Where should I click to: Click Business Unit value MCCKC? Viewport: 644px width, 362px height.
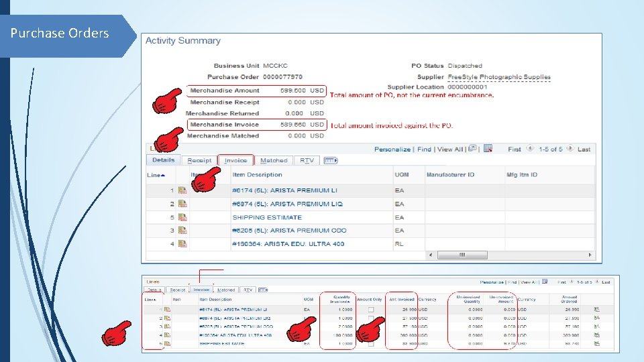pos(275,66)
